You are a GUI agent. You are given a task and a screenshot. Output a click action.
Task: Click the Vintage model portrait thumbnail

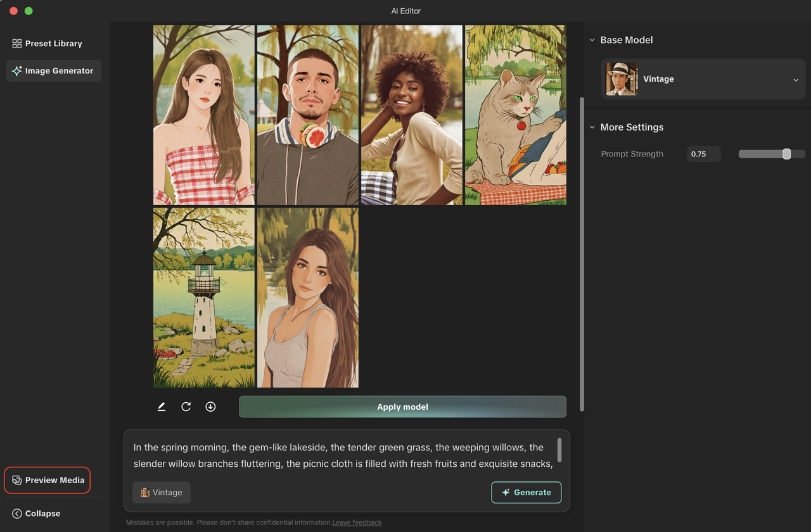pos(622,79)
